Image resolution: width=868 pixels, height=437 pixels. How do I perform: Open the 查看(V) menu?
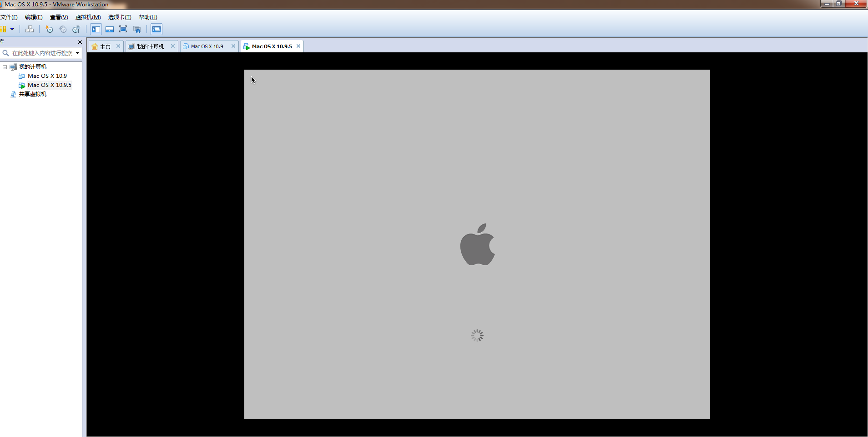[59, 17]
